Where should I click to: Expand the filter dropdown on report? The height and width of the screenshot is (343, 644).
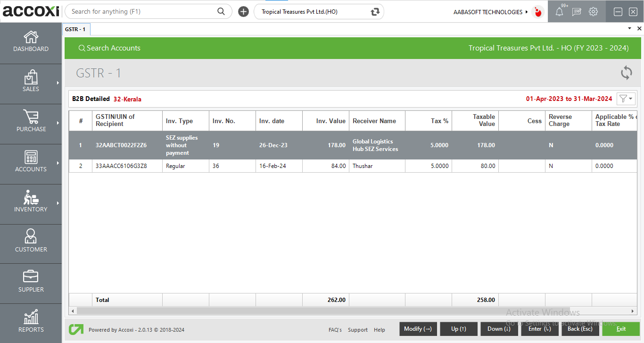tap(626, 99)
